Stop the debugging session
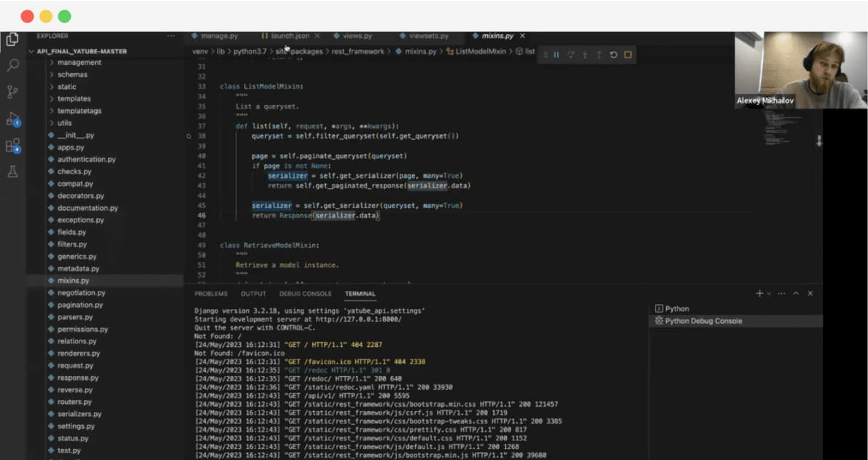Screen dimensions: 868x460 (x=628, y=55)
